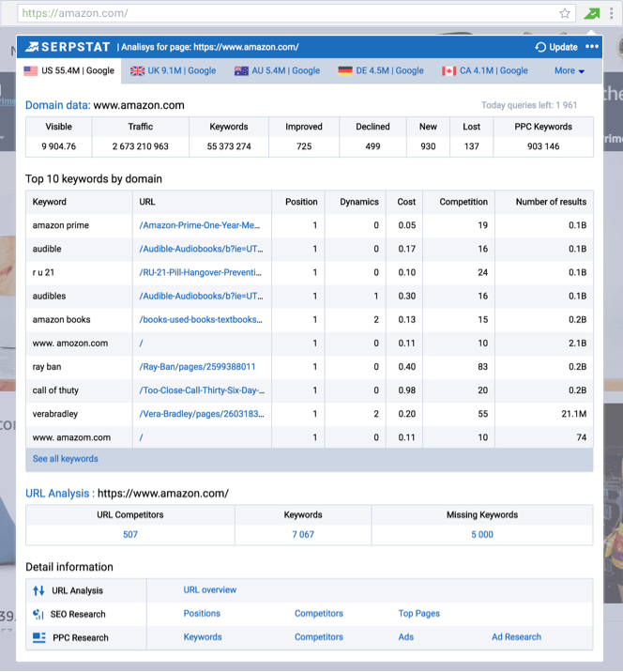Image resolution: width=623 pixels, height=672 pixels.
Task: Click the Serpstat logo in the header
Action: (x=68, y=47)
